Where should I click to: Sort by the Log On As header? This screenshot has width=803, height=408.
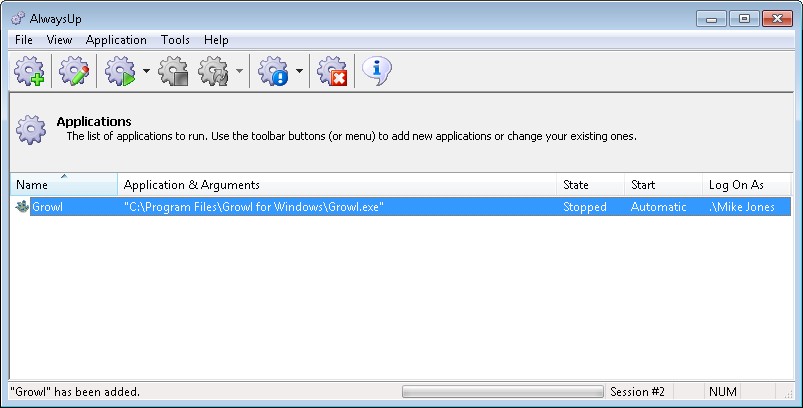[x=747, y=184]
